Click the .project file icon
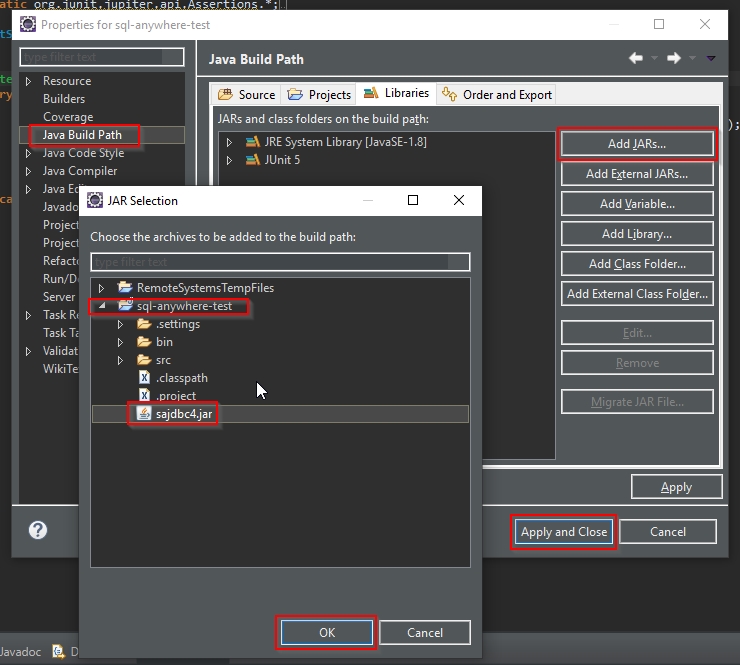Viewport: 740px width, 665px height. pyautogui.click(x=144, y=396)
